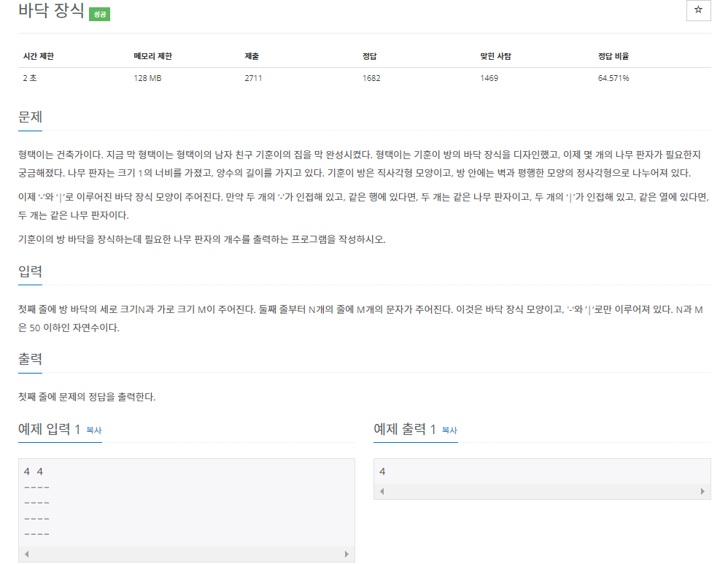Click the 맞힌 사람 column header
Screen dimensions: 728x564
click(x=495, y=56)
